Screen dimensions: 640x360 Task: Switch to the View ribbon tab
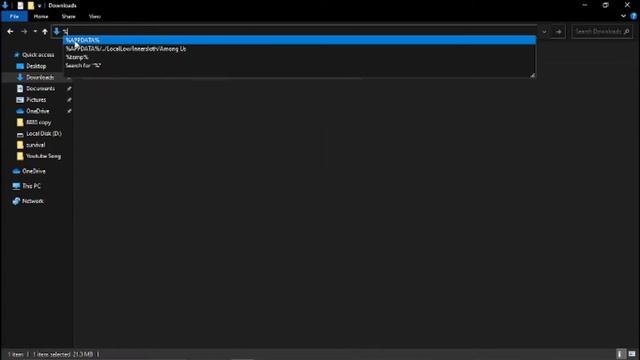tap(95, 16)
